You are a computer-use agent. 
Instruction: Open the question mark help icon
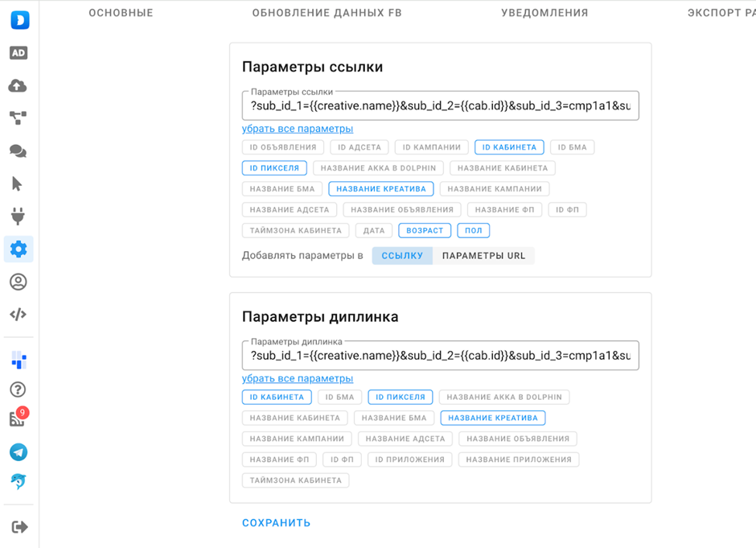coord(18,389)
